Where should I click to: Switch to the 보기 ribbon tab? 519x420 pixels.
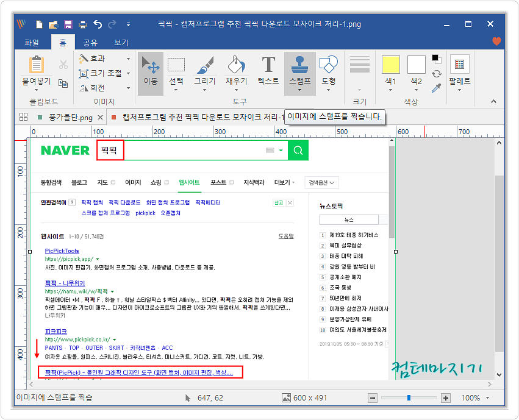(x=121, y=42)
